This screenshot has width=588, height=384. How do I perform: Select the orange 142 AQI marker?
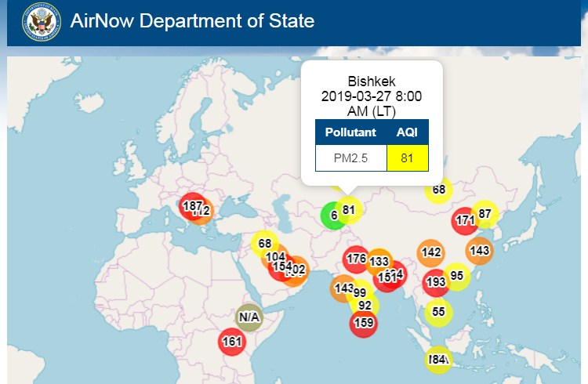click(x=431, y=252)
